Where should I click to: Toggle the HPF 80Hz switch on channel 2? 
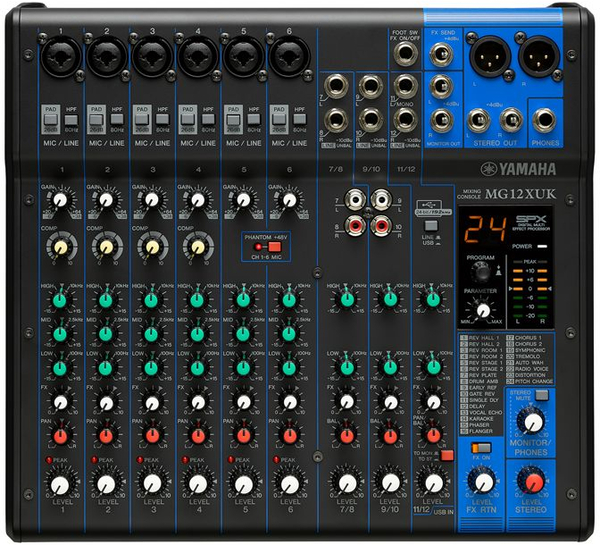point(117,119)
